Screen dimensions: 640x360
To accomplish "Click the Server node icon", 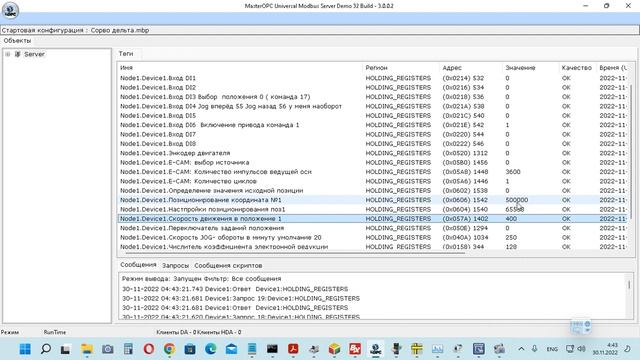I will coord(18,54).
